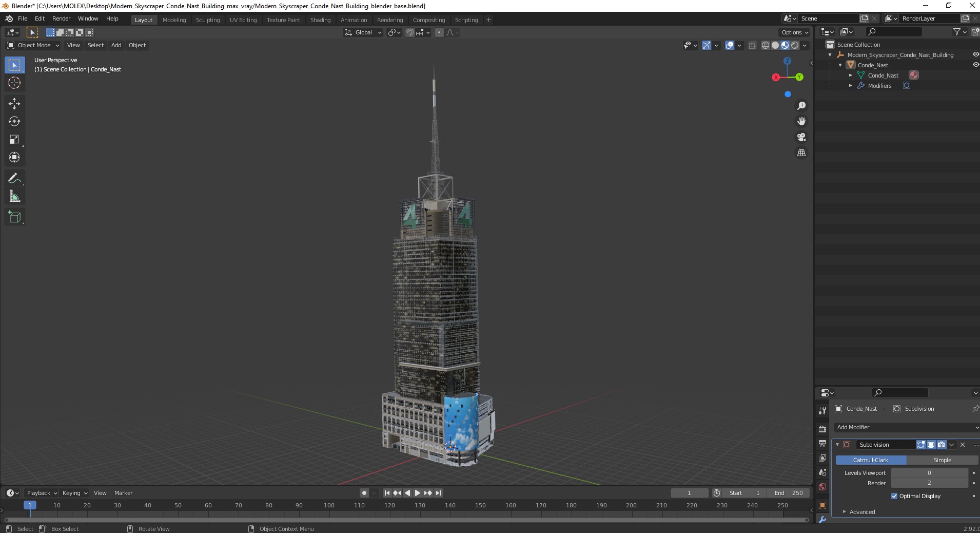The width and height of the screenshot is (980, 533).
Task: Toggle Subdivision modifier render display
Action: (942, 445)
